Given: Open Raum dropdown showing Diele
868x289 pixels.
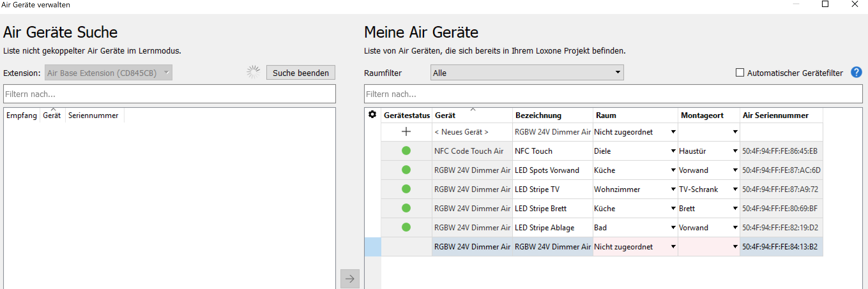Looking at the screenshot, I should tap(673, 151).
